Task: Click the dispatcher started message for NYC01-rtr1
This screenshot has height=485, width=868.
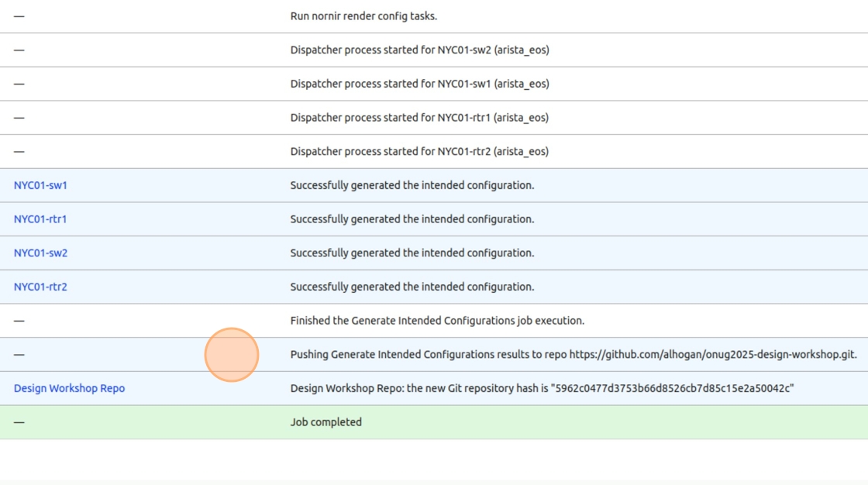Action: coord(419,118)
